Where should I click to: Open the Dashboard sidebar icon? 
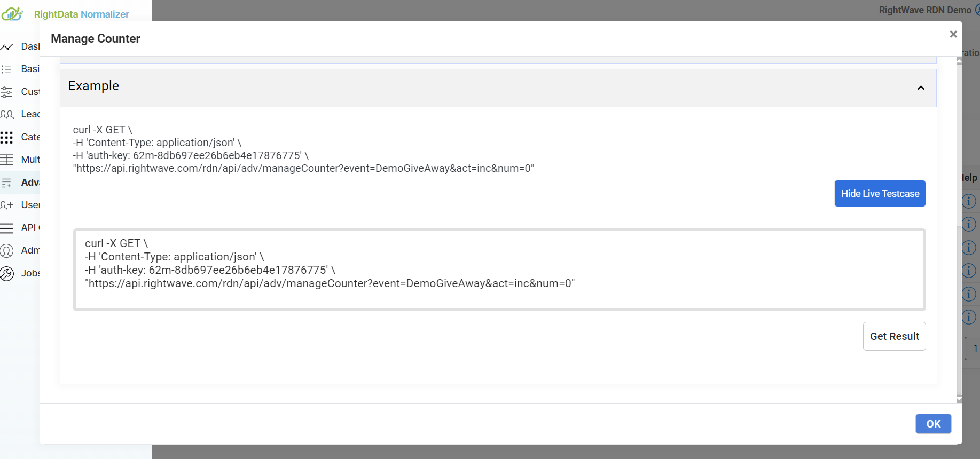coord(6,47)
